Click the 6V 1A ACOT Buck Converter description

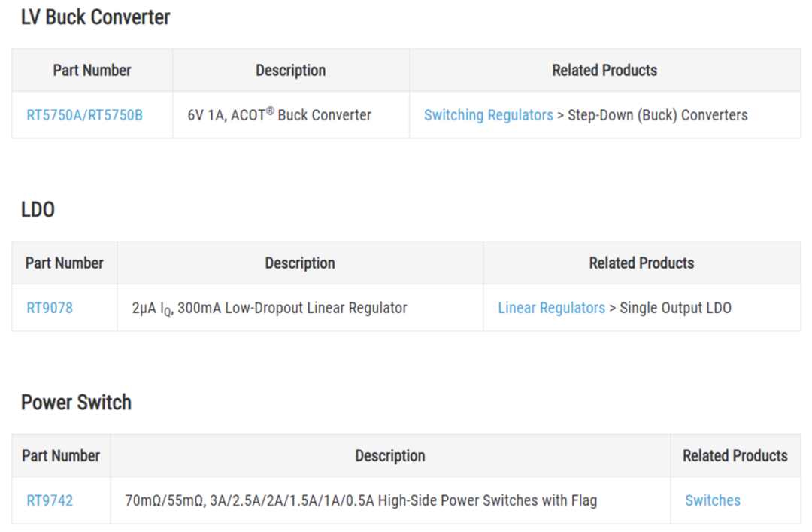tap(279, 115)
